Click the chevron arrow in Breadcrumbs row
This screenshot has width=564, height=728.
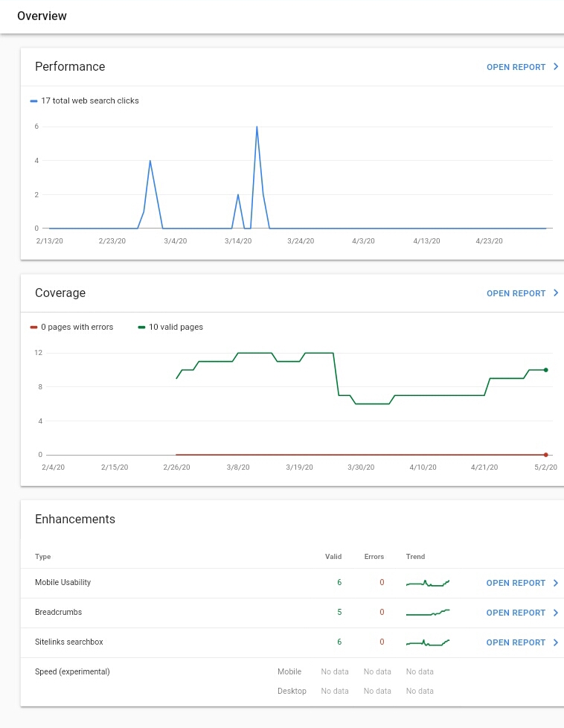[556, 613]
